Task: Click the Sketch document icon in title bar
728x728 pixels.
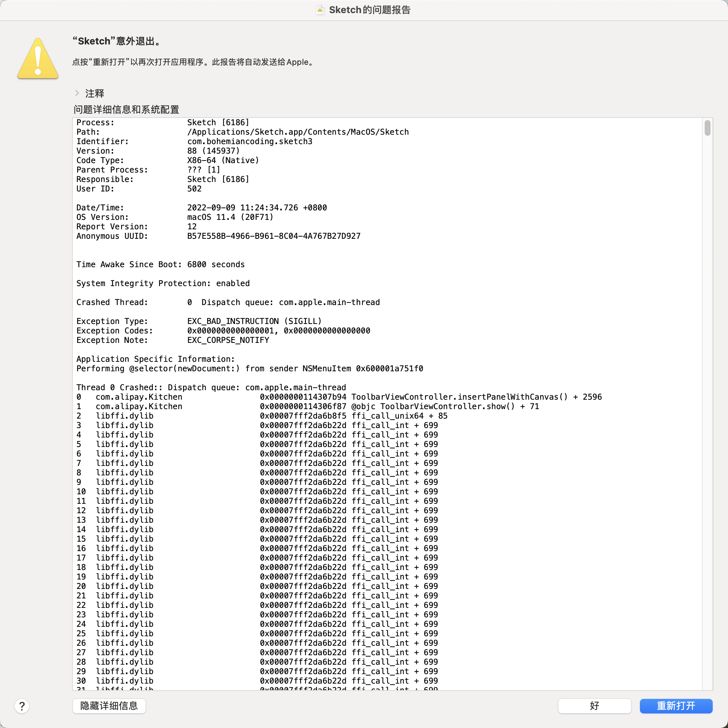Action: coord(320,10)
